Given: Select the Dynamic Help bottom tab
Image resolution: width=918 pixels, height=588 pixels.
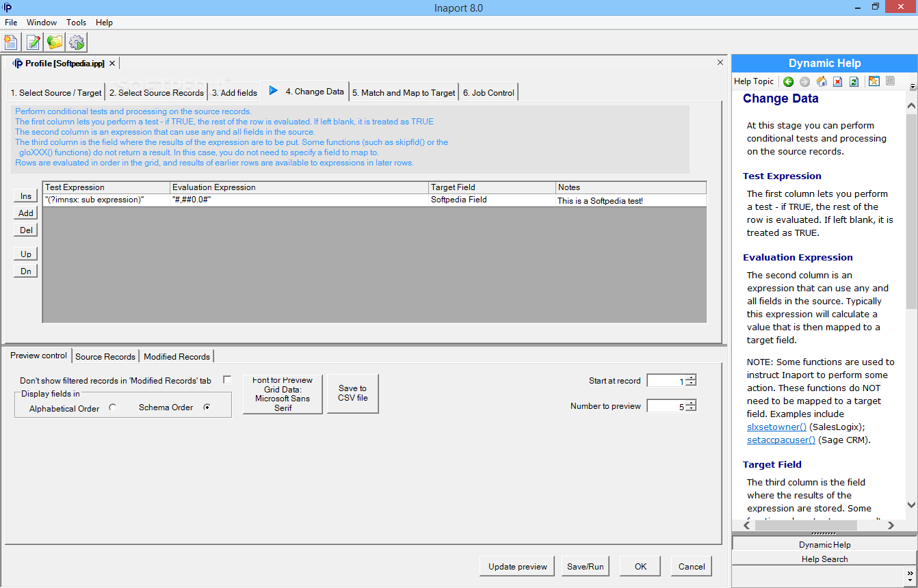Looking at the screenshot, I should point(824,544).
